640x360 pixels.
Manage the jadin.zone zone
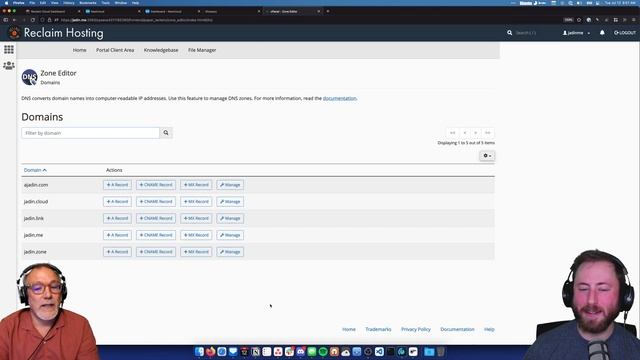[x=230, y=252]
